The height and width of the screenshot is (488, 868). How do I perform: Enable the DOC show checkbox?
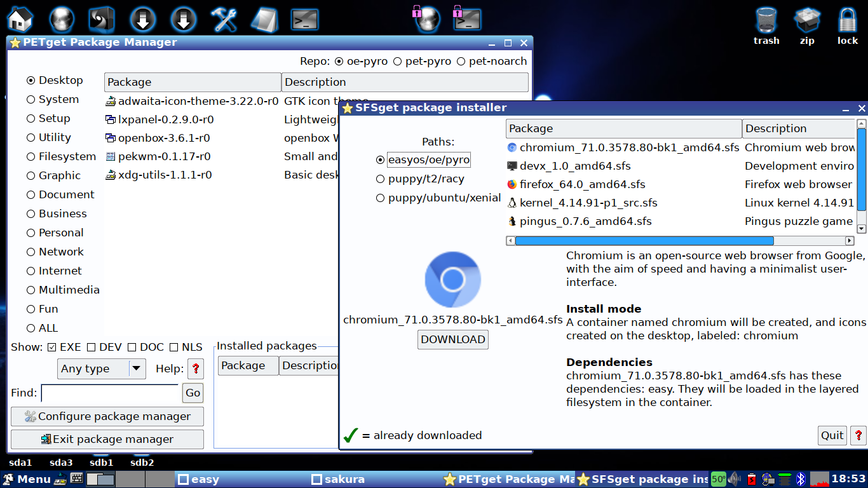tap(132, 348)
